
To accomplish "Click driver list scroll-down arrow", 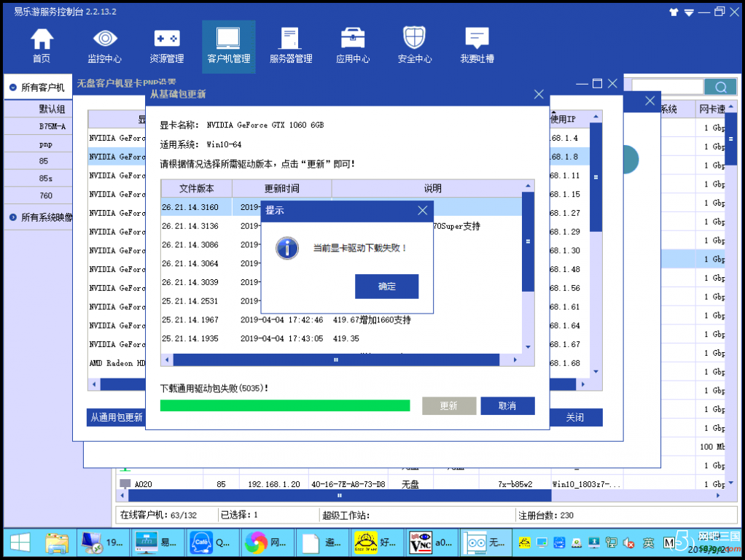I will tap(528, 347).
